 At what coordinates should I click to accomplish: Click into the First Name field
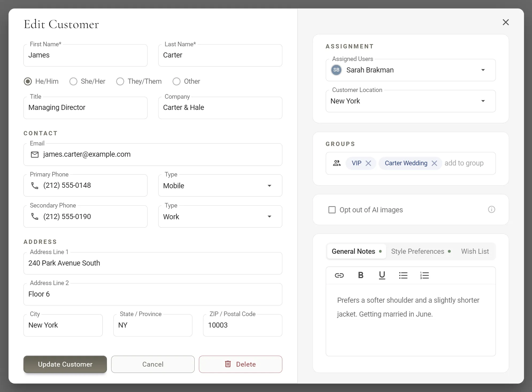[x=85, y=55]
